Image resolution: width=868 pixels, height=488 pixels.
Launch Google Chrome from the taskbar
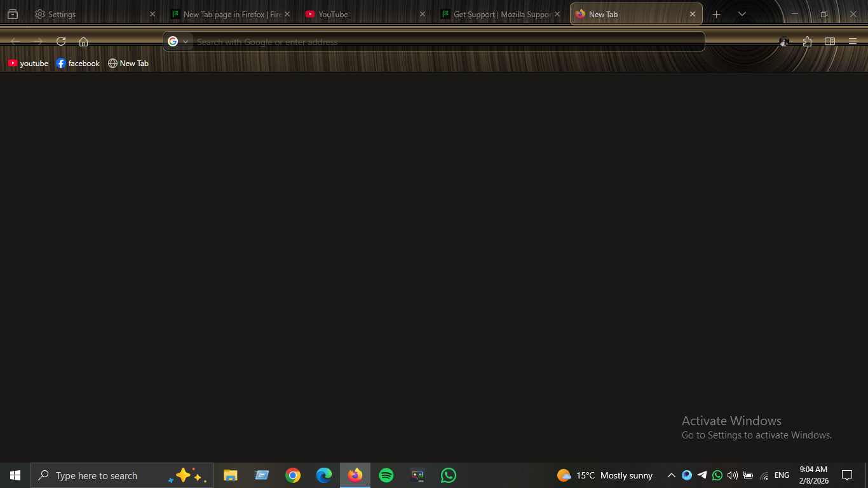click(293, 475)
